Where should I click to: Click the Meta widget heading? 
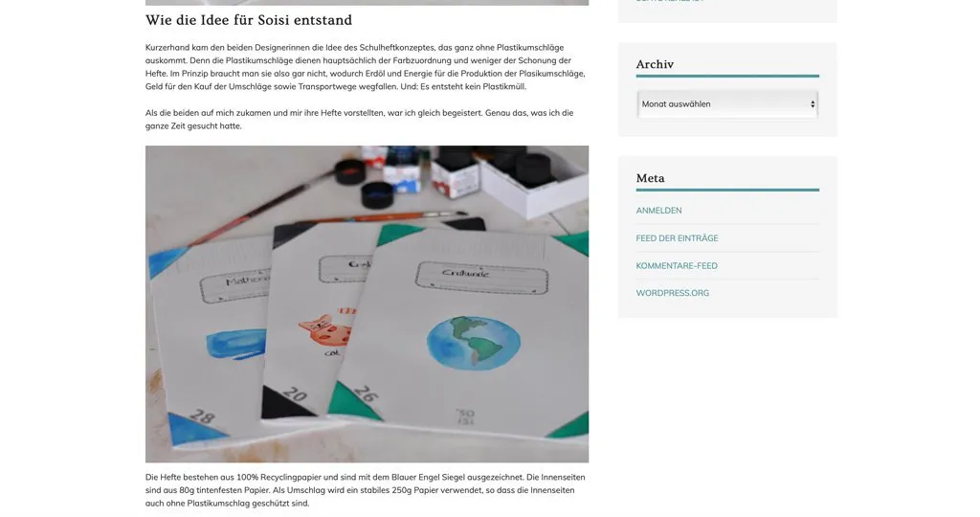pos(650,178)
